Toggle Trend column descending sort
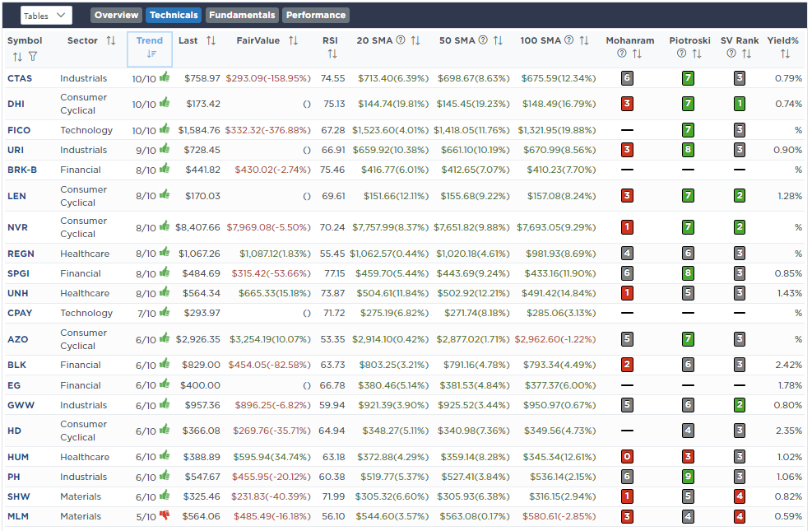812x531 pixels. tap(151, 54)
